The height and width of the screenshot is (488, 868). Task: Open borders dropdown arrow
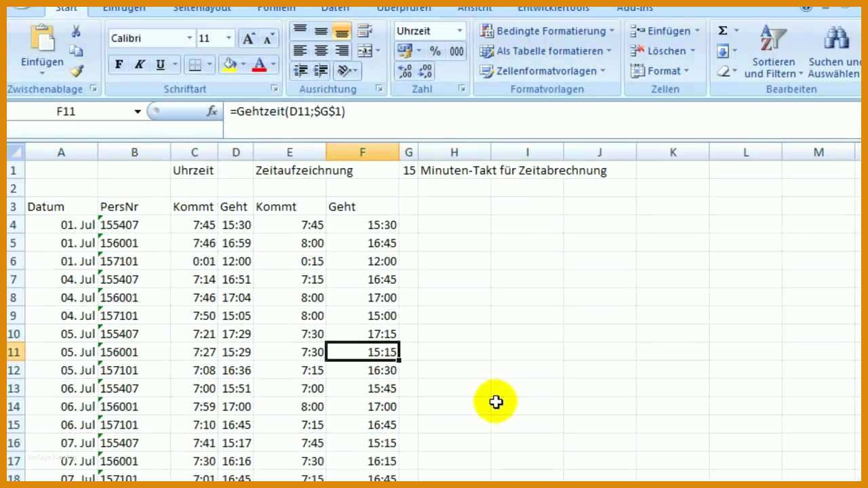click(x=210, y=65)
